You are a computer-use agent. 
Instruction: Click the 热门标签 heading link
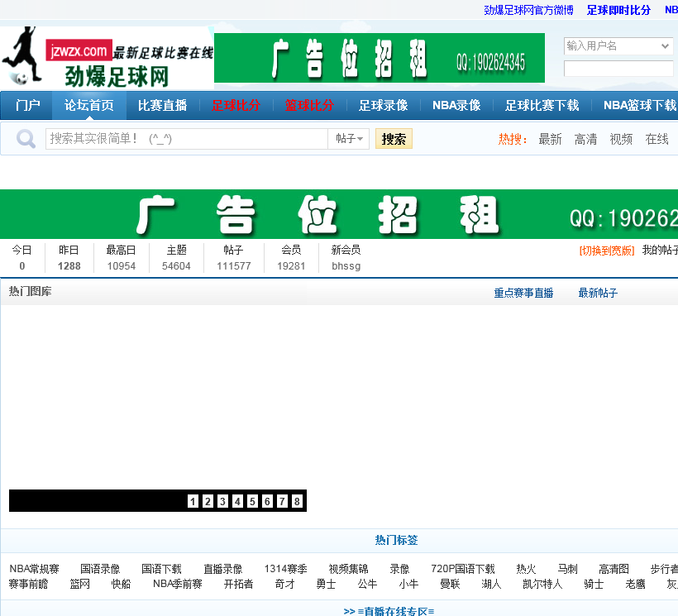pyautogui.click(x=396, y=540)
